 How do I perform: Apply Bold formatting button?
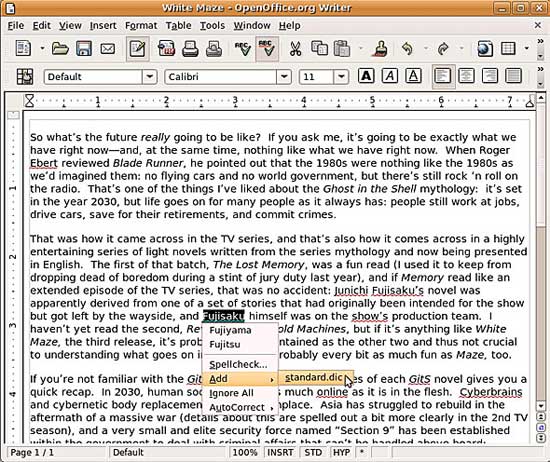click(366, 75)
